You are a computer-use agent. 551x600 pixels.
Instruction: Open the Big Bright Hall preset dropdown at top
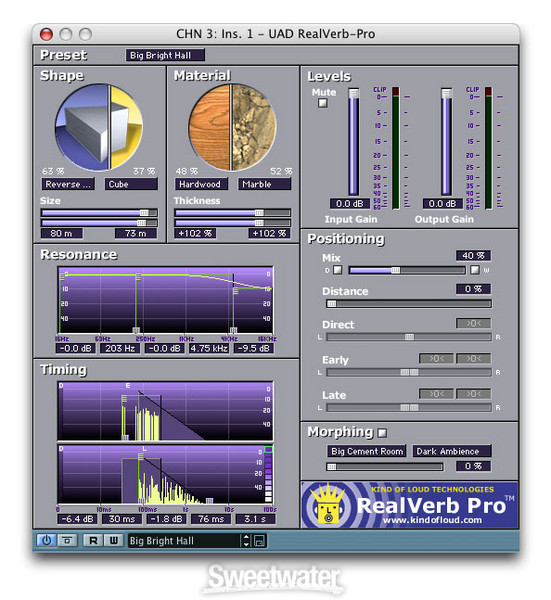pyautogui.click(x=165, y=55)
